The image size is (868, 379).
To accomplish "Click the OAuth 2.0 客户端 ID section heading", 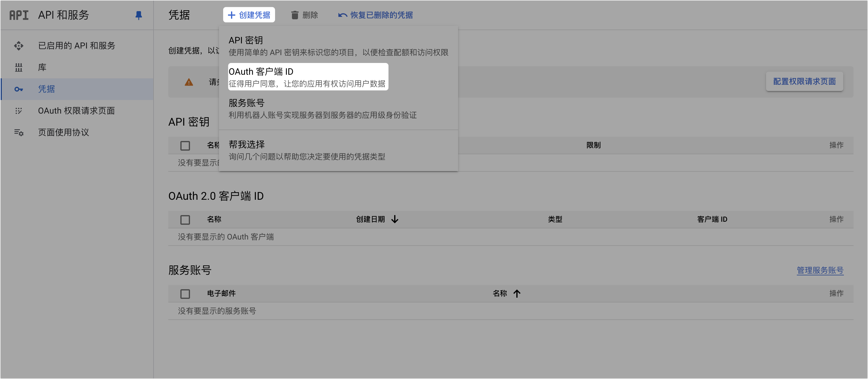I will 216,196.
